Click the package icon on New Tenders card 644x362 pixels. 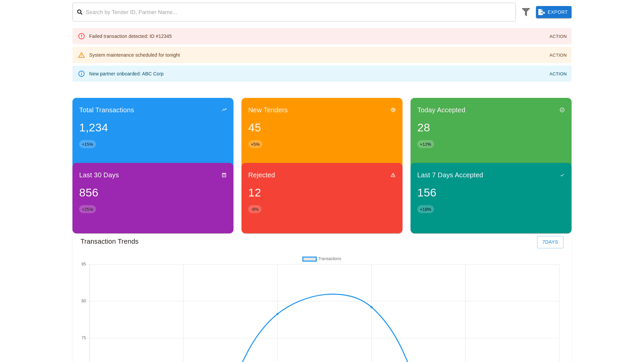coord(393,110)
